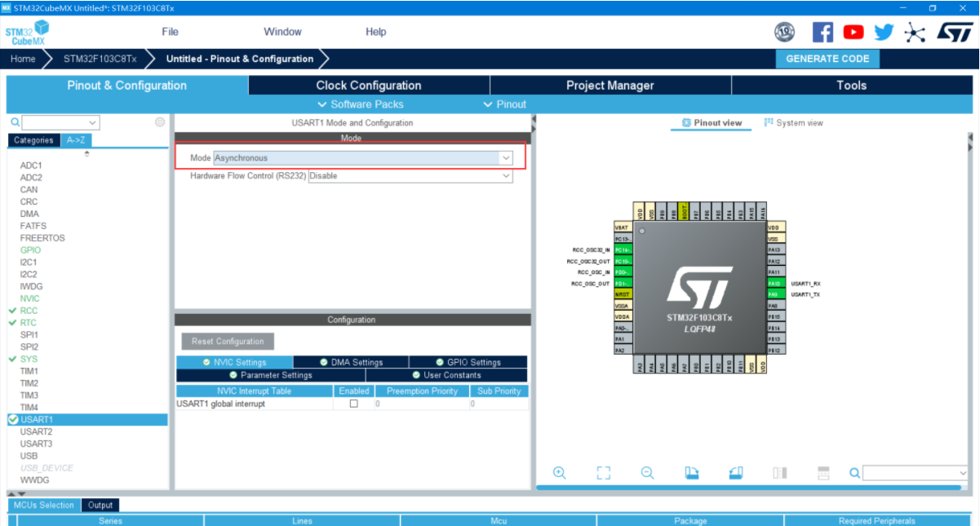The image size is (980, 526).
Task: Zoom in on the pinout view
Action: (x=560, y=472)
